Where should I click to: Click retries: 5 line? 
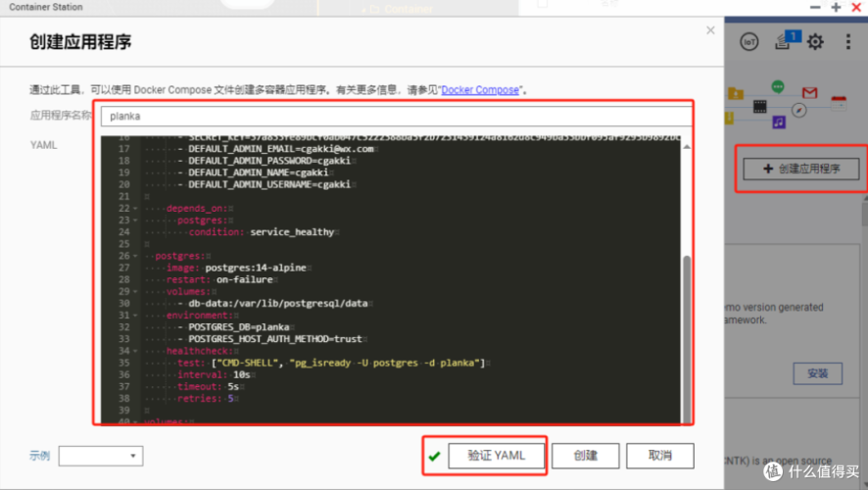(x=206, y=399)
